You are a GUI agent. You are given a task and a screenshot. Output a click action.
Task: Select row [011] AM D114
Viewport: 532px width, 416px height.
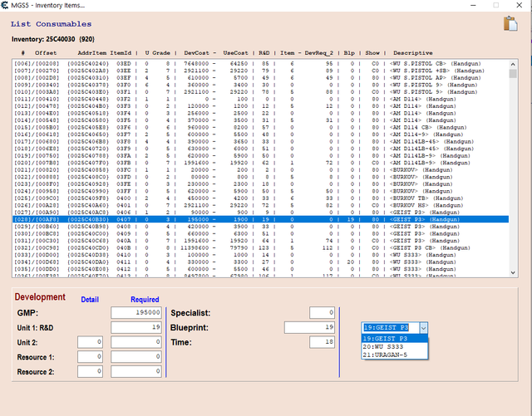(260, 100)
